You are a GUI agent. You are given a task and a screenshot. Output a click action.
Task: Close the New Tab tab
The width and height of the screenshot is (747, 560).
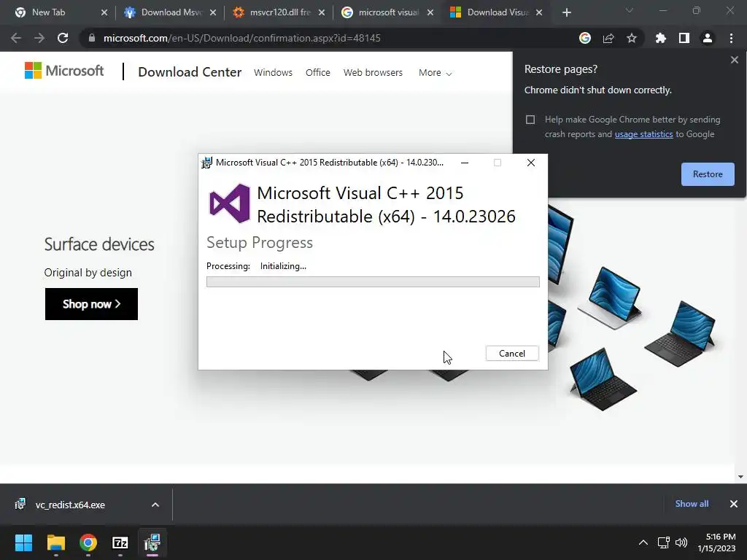(104, 13)
